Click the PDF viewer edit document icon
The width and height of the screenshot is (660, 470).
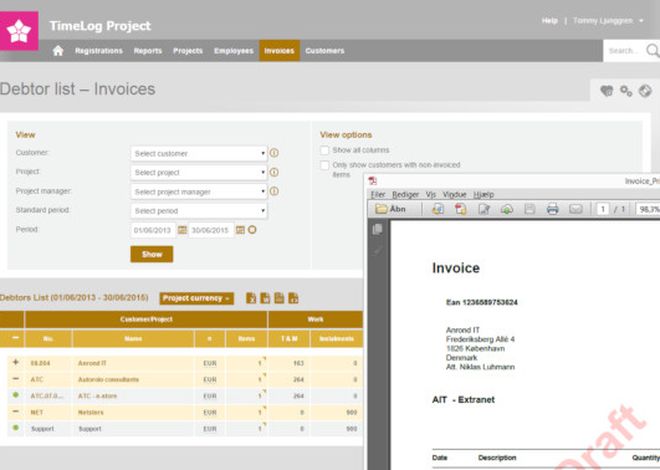(x=484, y=209)
